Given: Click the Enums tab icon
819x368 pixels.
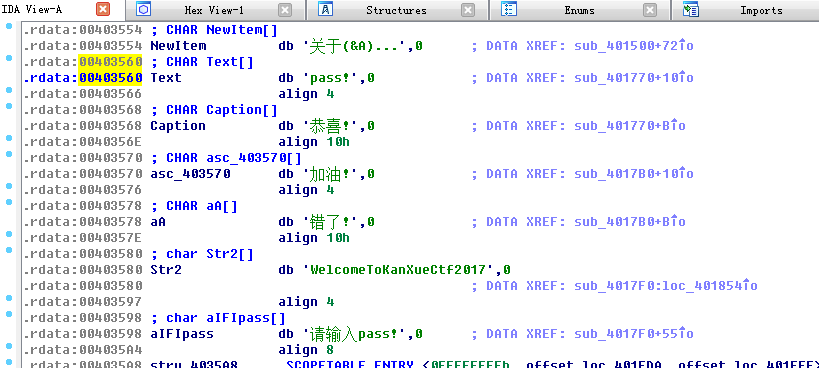Looking at the screenshot, I should [509, 9].
